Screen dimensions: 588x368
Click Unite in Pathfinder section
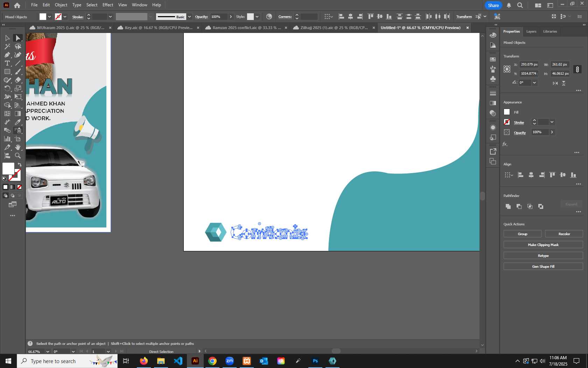(508, 206)
